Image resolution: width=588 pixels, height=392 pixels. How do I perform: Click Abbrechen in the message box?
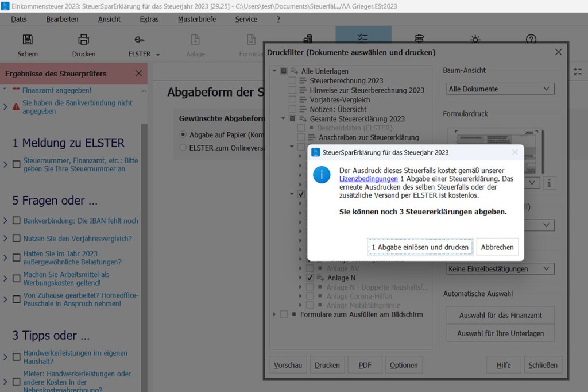tap(497, 247)
